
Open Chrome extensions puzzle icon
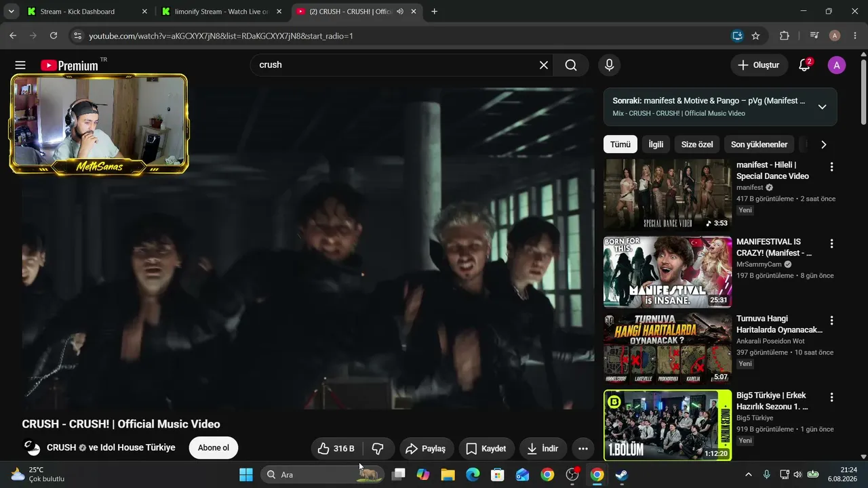(785, 36)
